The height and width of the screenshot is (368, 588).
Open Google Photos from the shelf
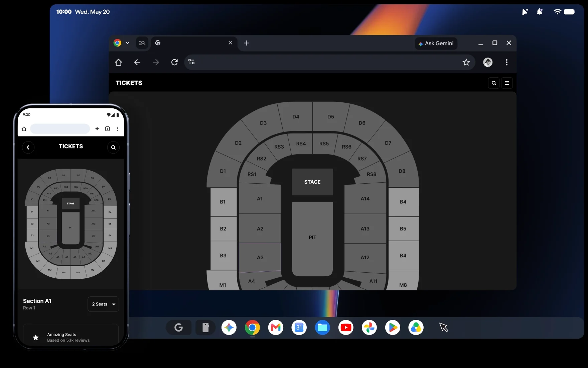click(369, 328)
